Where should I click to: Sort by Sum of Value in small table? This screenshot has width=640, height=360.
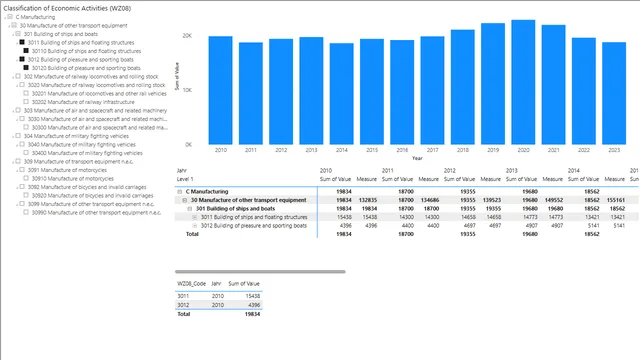point(244,284)
